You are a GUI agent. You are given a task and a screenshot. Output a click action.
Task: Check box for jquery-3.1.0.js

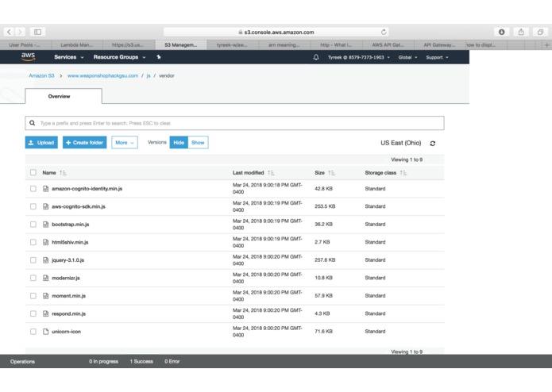pos(33,260)
